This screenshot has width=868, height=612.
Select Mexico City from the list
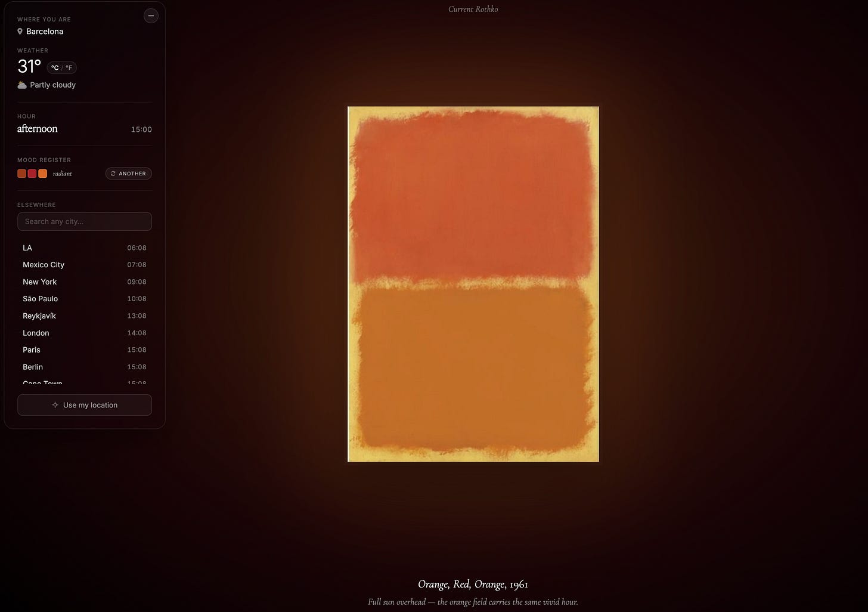(85, 265)
